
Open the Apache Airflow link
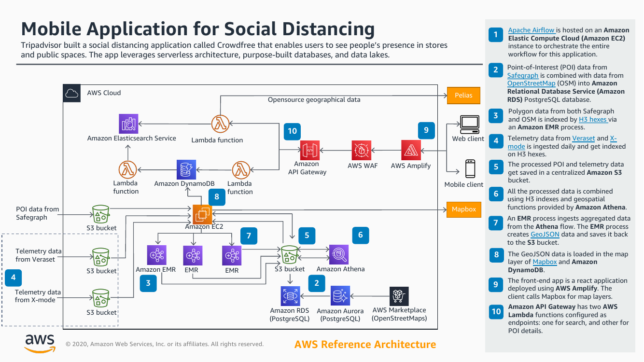532,30
